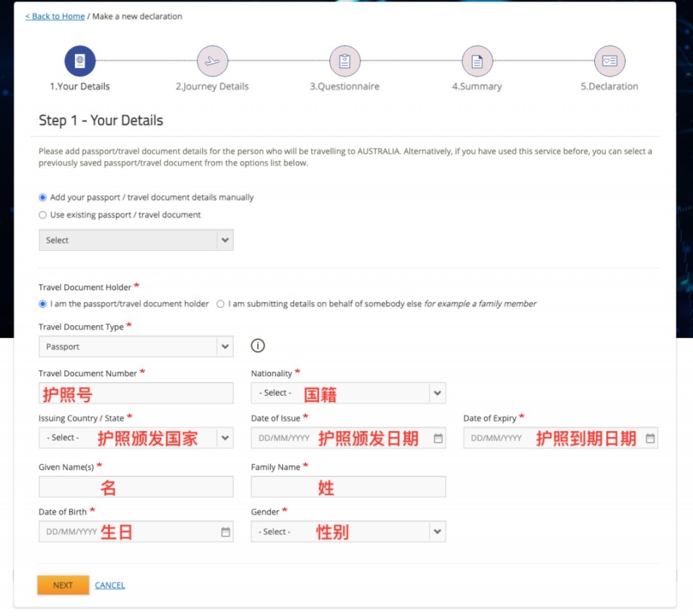The height and width of the screenshot is (616, 693).
Task: Click the Summary document step icon
Action: click(x=477, y=61)
